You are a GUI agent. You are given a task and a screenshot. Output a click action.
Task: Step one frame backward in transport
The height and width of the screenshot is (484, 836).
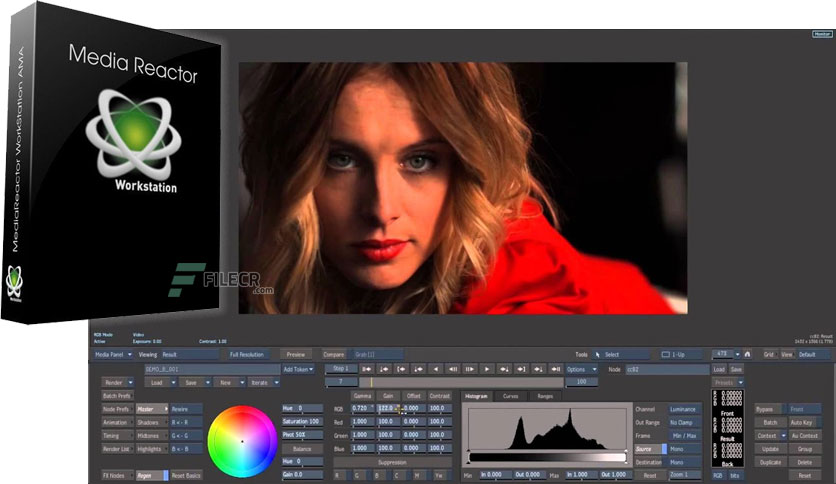point(453,369)
